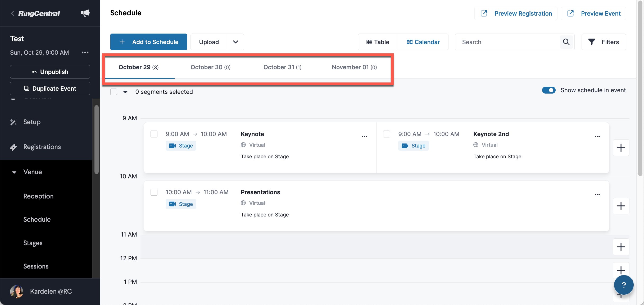The width and height of the screenshot is (644, 305).
Task: Open Preview Registration link
Action: (516, 13)
